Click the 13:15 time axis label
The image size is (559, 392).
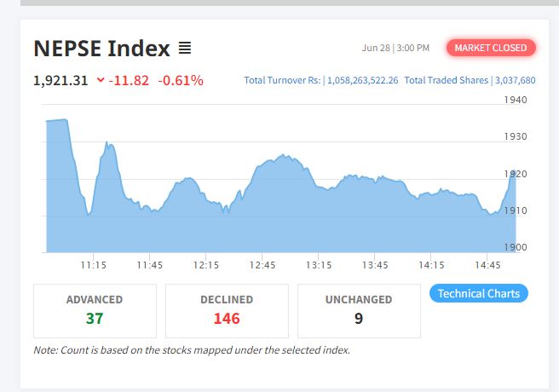[319, 265]
